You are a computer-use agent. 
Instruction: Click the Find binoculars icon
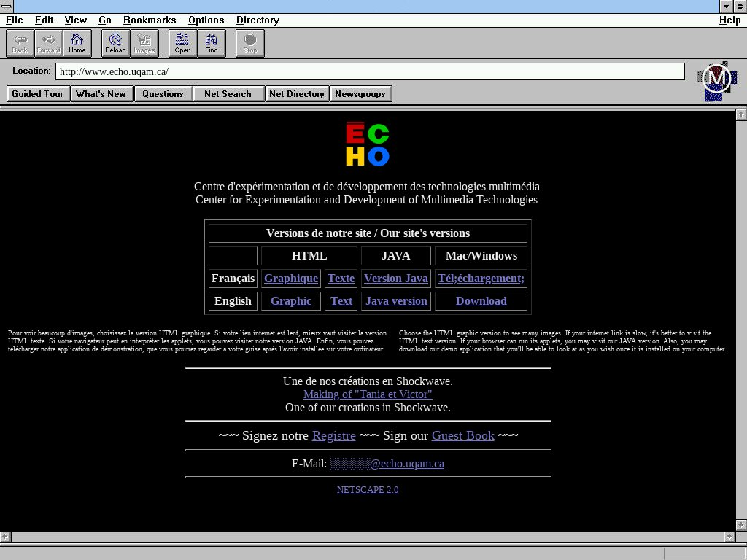click(x=212, y=43)
